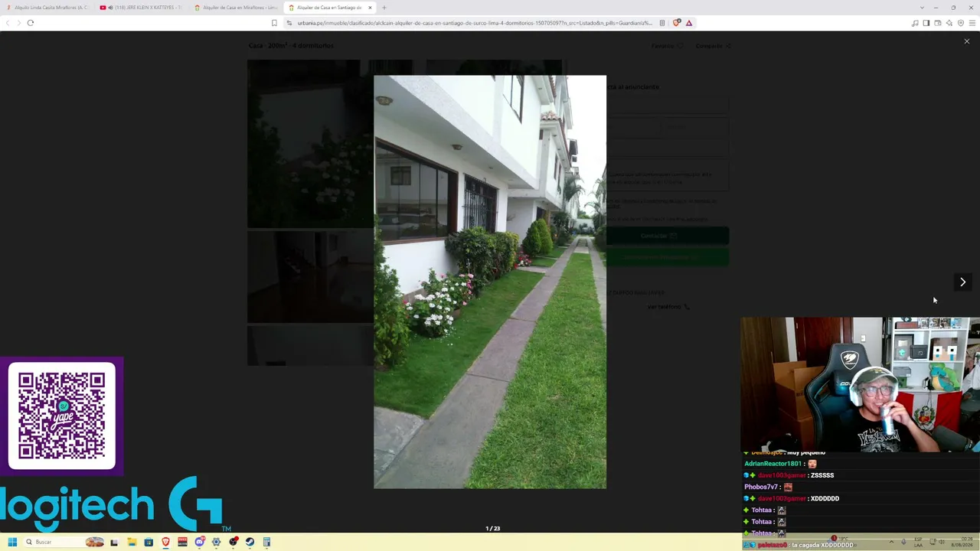Open Steam from taskbar
Screen dimensions: 980x551
(x=250, y=542)
